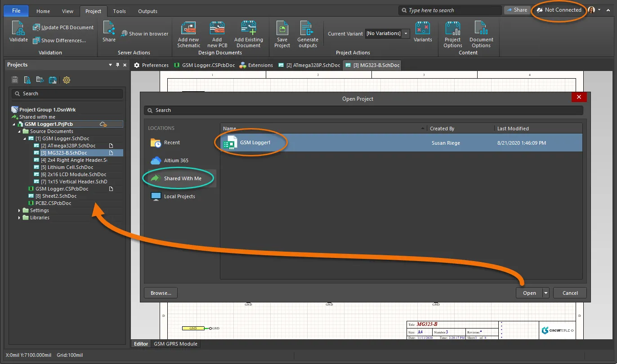Select Project Group 1.DsnWrk in tree
This screenshot has width=617, height=364.
click(x=48, y=110)
